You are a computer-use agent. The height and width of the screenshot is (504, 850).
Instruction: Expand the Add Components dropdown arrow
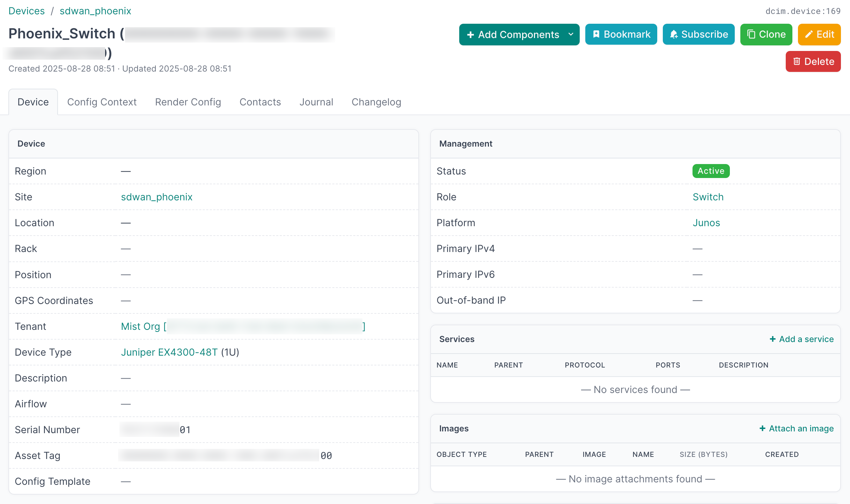pyautogui.click(x=571, y=35)
